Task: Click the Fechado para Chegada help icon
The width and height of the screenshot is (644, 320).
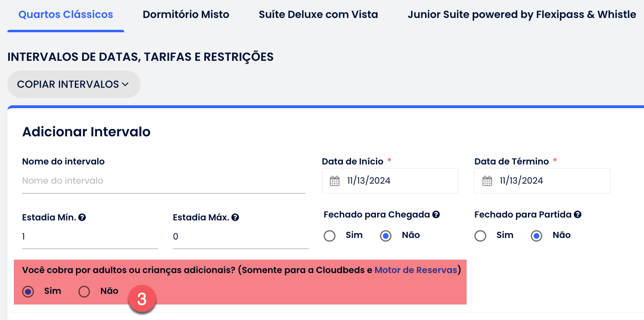Action: click(x=436, y=215)
